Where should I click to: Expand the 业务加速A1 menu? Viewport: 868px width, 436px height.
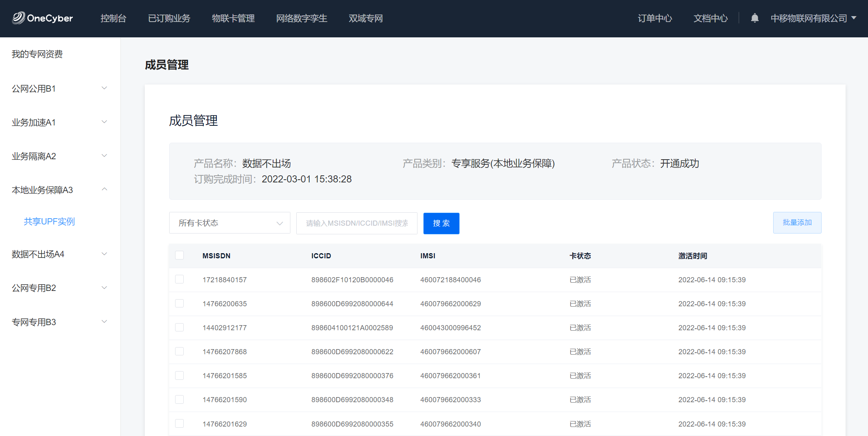pos(104,122)
